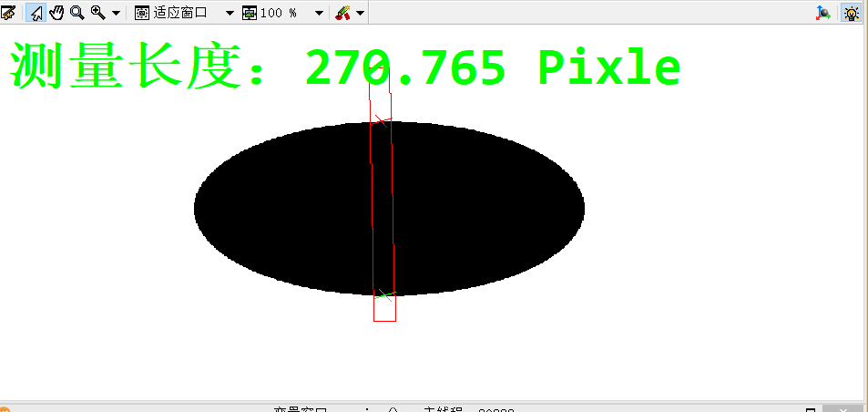The height and width of the screenshot is (412, 868).
Task: Select the arrow pointer tool
Action: (x=36, y=13)
